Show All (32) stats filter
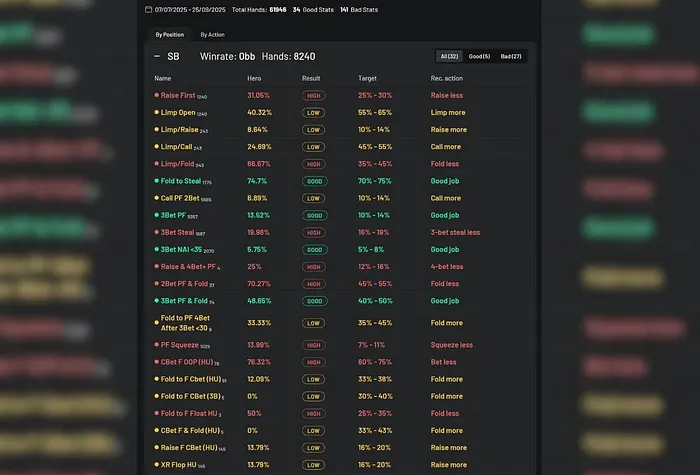The width and height of the screenshot is (700, 475). 449,56
